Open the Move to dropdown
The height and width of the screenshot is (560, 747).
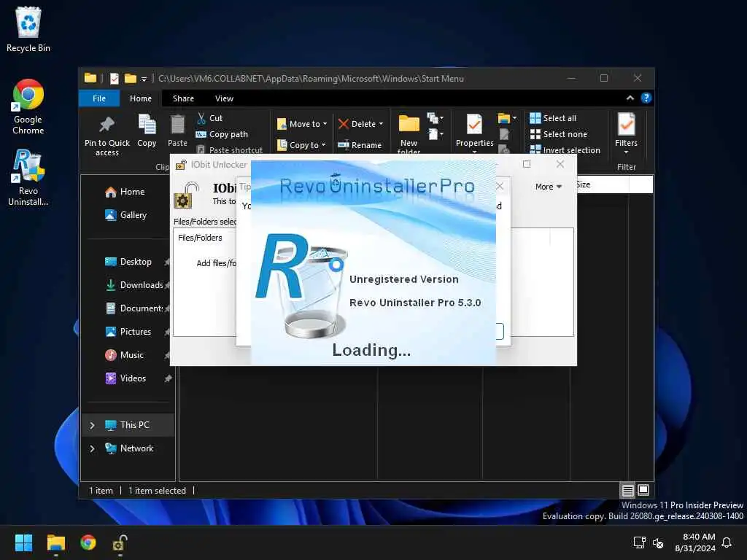[x=302, y=124]
